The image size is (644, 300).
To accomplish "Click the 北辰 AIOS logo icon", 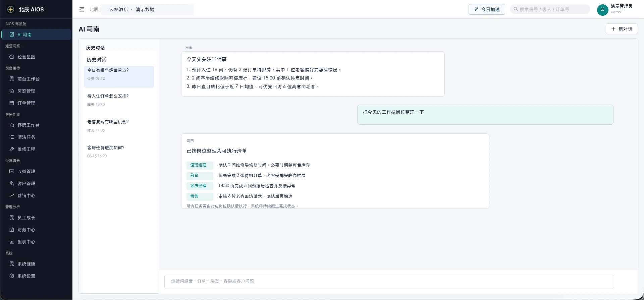I will 11,9.
